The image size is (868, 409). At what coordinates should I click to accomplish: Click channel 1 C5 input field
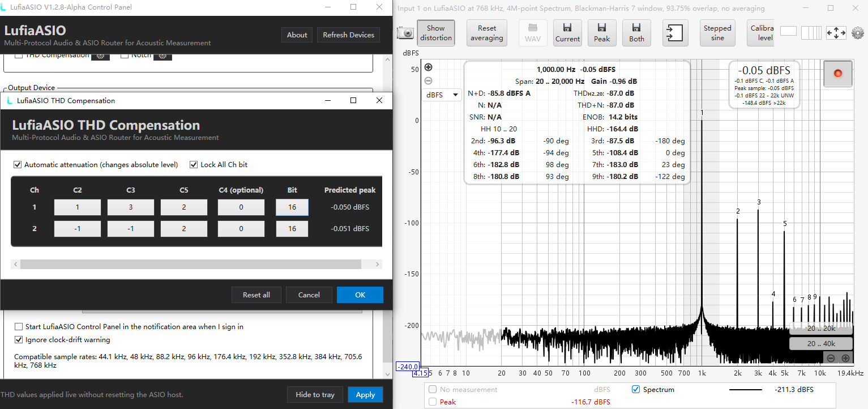pyautogui.click(x=184, y=207)
